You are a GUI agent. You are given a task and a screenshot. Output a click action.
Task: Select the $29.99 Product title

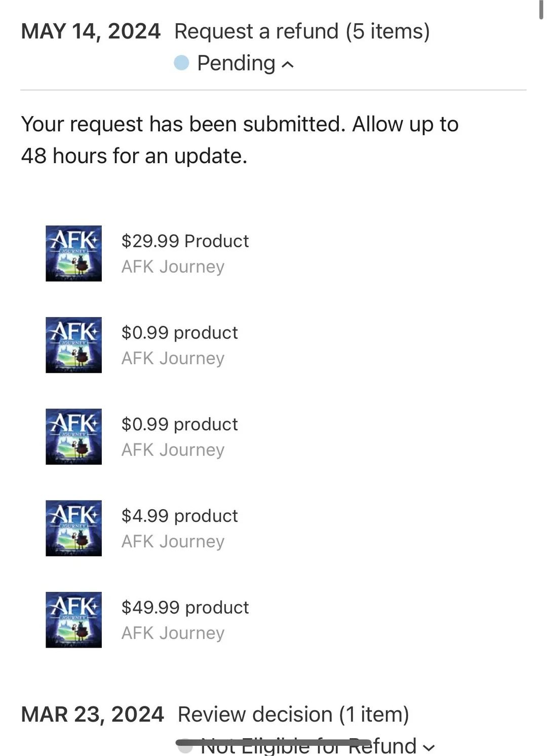point(185,241)
